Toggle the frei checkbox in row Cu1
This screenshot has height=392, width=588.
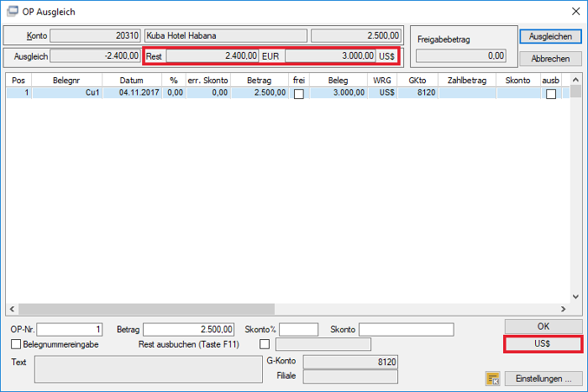pyautogui.click(x=299, y=94)
